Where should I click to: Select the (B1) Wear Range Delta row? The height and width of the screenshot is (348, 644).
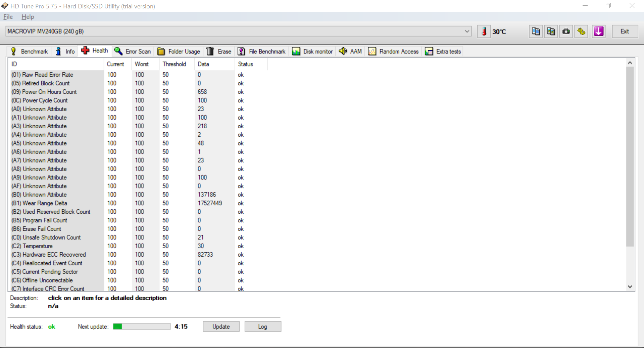[x=138, y=203]
